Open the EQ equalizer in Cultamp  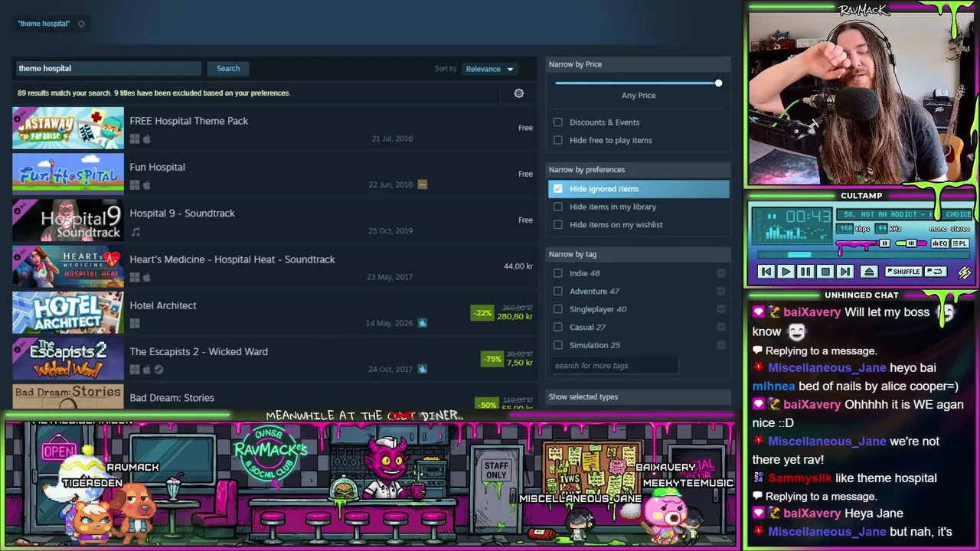coord(939,243)
